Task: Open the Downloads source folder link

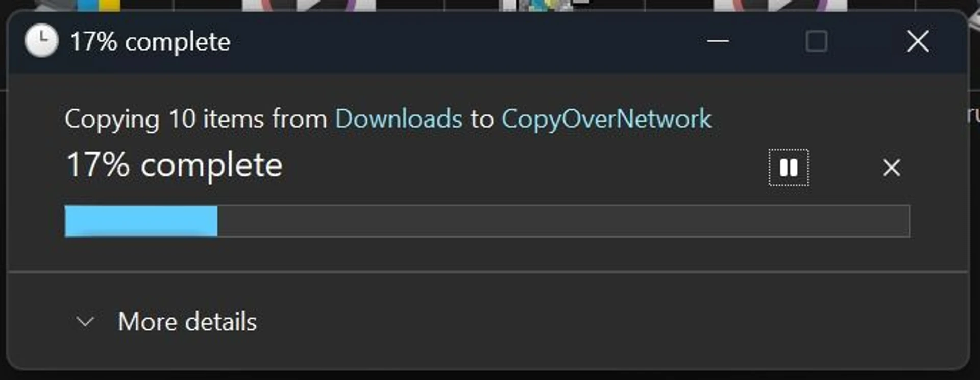Action: (x=399, y=119)
